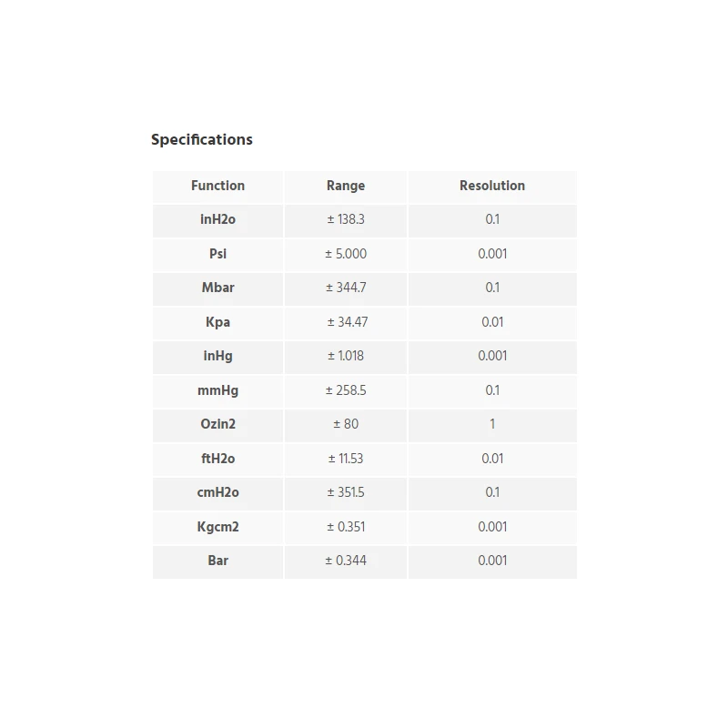Select the inH2o function cell
The image size is (728, 728).
[217, 219]
